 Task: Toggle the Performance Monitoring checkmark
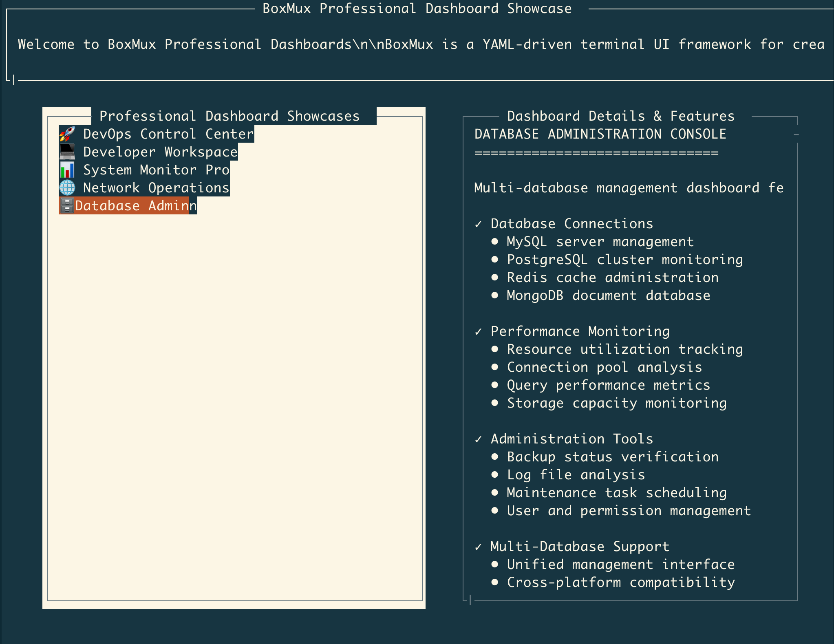[x=479, y=331]
